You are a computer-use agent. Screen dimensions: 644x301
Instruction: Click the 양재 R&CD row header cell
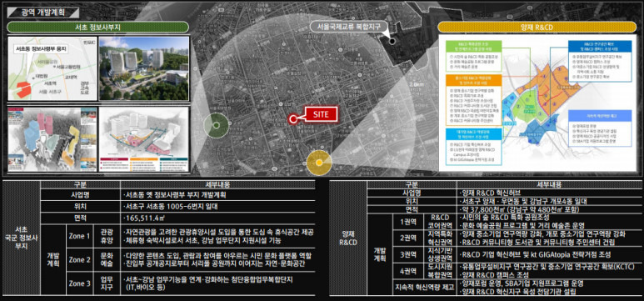tap(347, 239)
